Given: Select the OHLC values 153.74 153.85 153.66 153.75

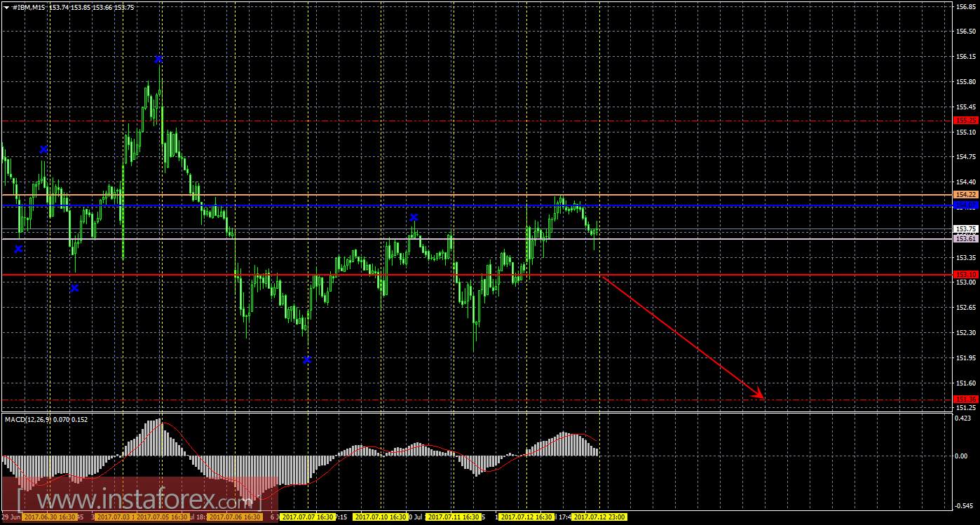Looking at the screenshot, I should (x=93, y=7).
